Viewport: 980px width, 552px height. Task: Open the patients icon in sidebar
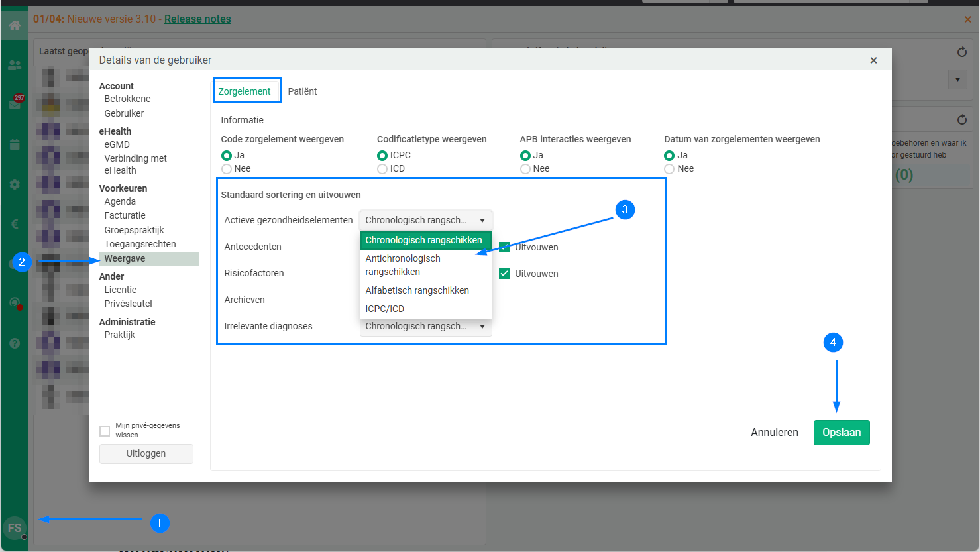[15, 65]
